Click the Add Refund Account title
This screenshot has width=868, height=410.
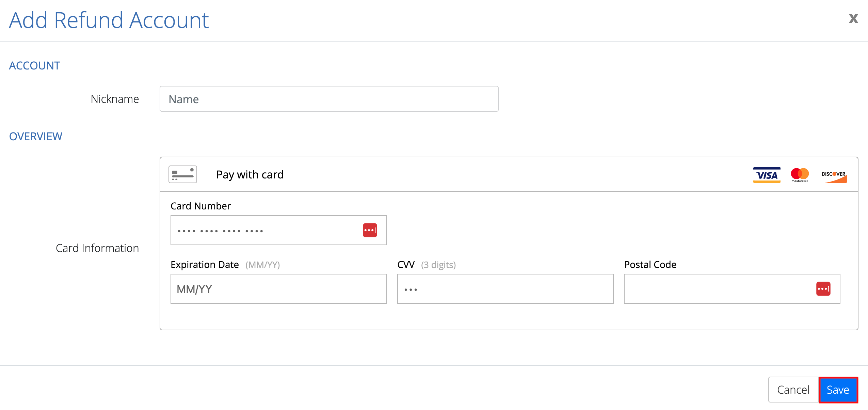point(109,20)
